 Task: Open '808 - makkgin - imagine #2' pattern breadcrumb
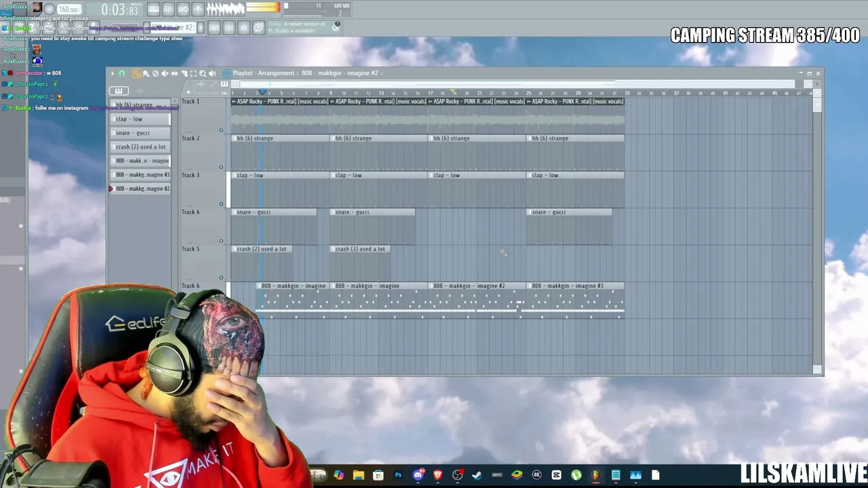click(340, 73)
